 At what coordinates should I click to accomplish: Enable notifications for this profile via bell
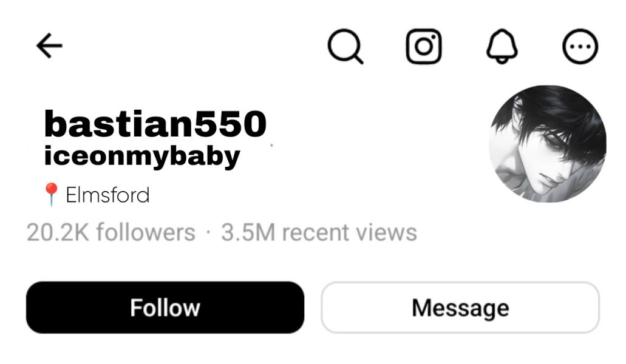click(502, 46)
